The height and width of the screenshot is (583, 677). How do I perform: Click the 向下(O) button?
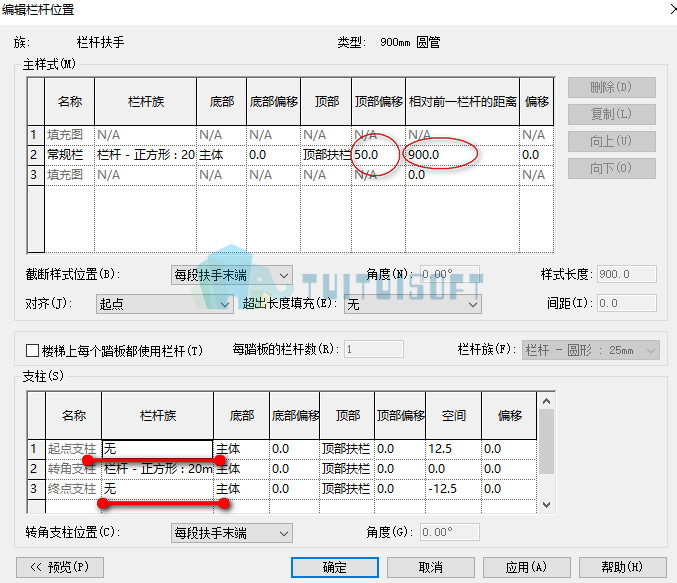pos(611,168)
